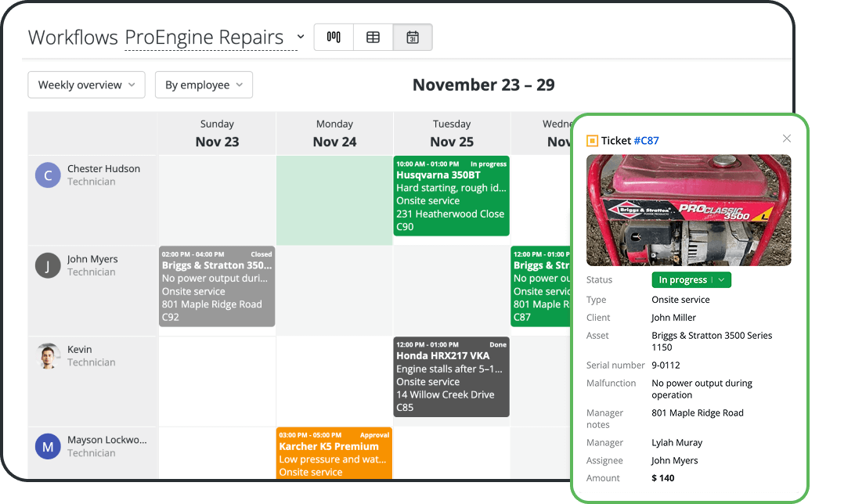Open the Weekly overview dropdown
855x504 pixels.
[86, 85]
